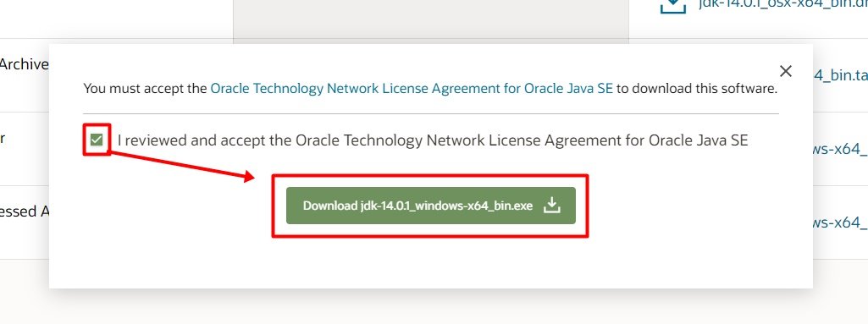
Task: Uncheck the license agreement acceptance checkbox
Action: tap(97, 140)
